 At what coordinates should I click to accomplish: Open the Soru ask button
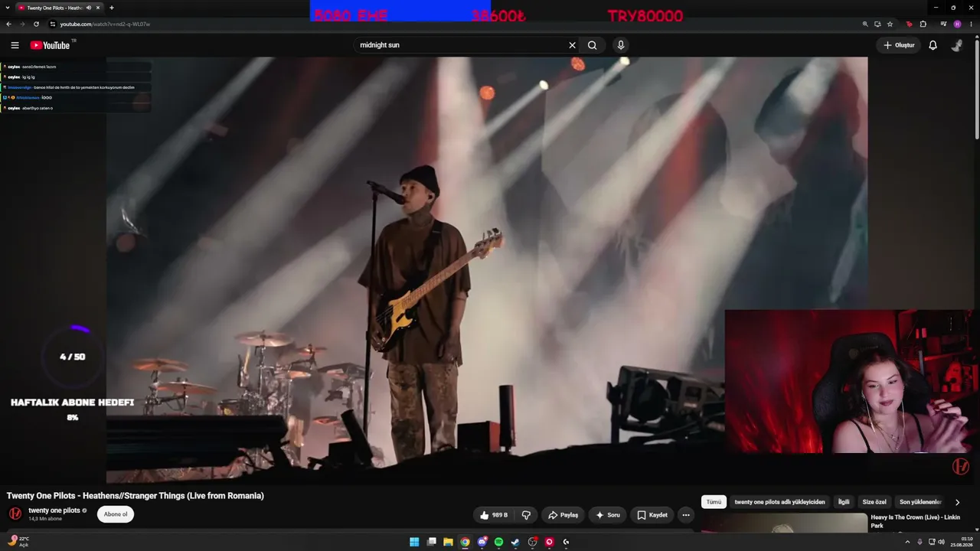click(608, 515)
